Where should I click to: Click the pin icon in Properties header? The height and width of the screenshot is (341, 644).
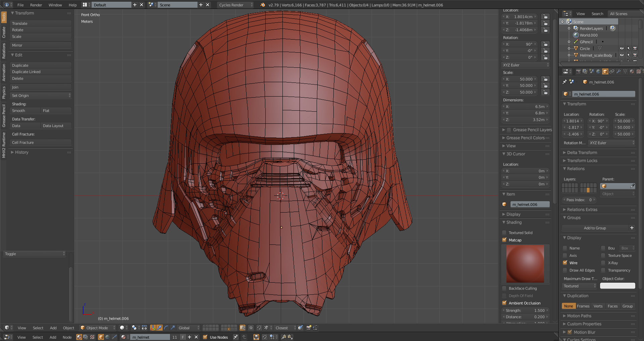565,82
